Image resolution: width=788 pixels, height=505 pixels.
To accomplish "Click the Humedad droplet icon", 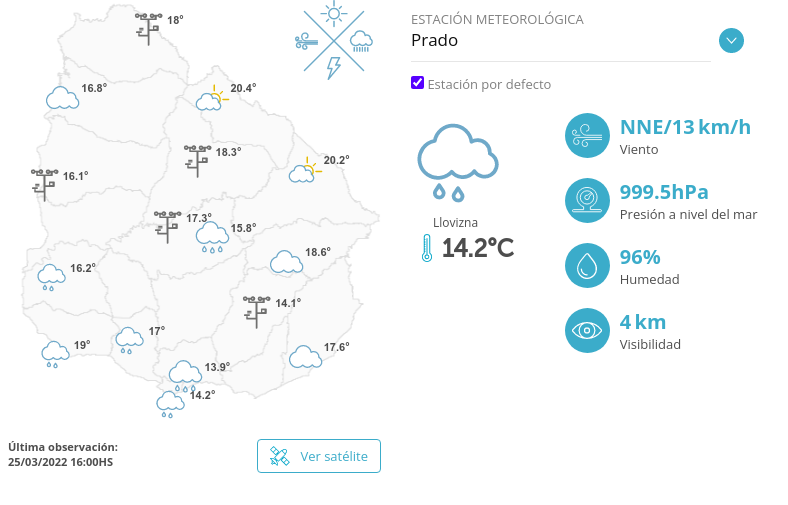I will click(587, 265).
